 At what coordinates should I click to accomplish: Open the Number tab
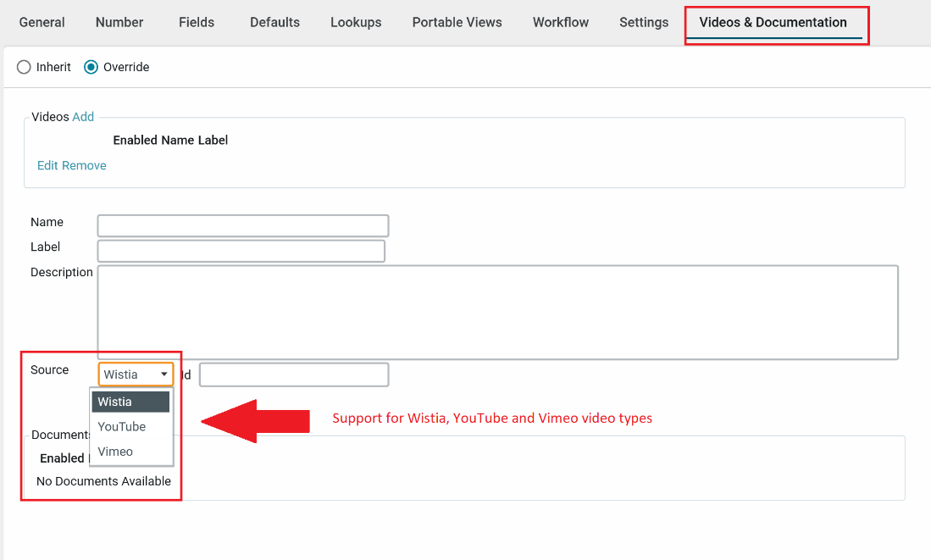[x=119, y=22]
